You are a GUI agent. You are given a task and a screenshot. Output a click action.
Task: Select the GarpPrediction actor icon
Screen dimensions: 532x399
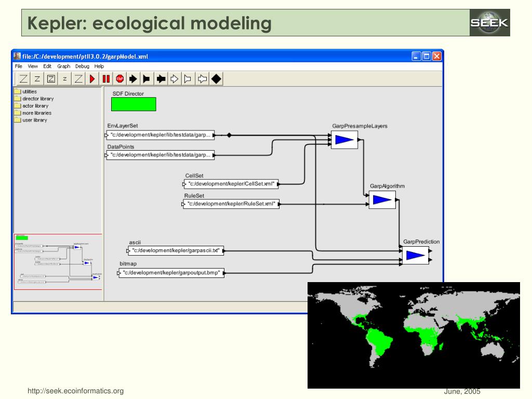click(x=415, y=256)
